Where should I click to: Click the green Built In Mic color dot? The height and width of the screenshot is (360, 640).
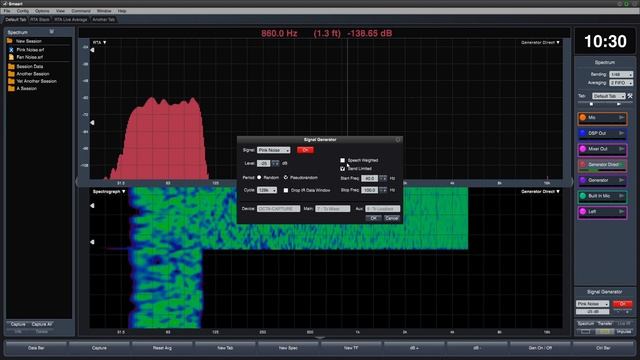583,196
